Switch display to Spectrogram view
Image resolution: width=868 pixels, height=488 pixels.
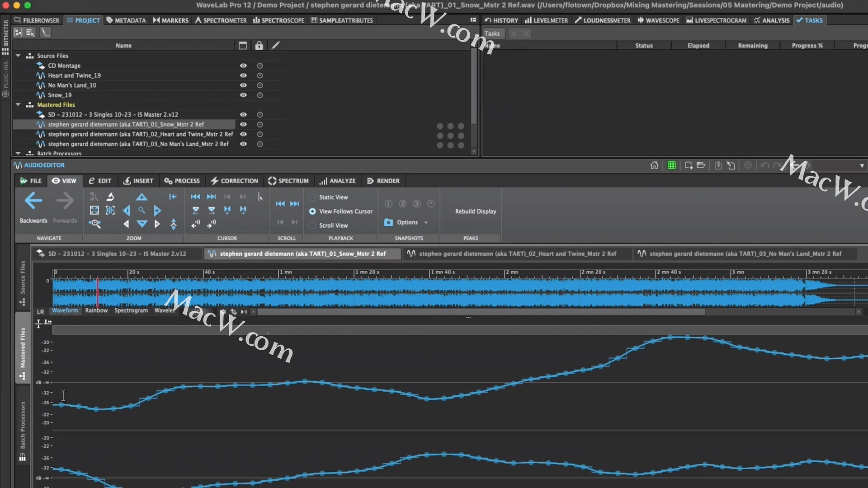tap(131, 310)
